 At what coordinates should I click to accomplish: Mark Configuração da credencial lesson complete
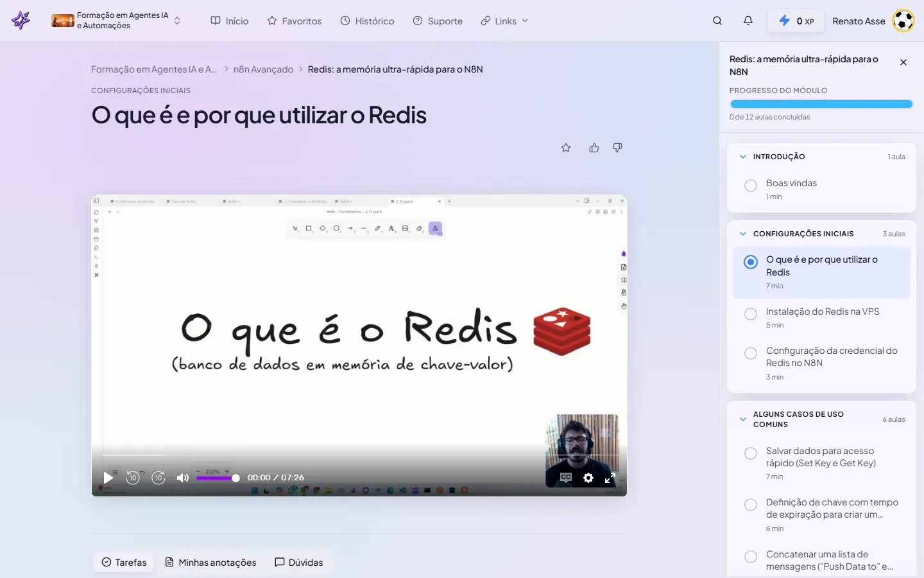[751, 353]
